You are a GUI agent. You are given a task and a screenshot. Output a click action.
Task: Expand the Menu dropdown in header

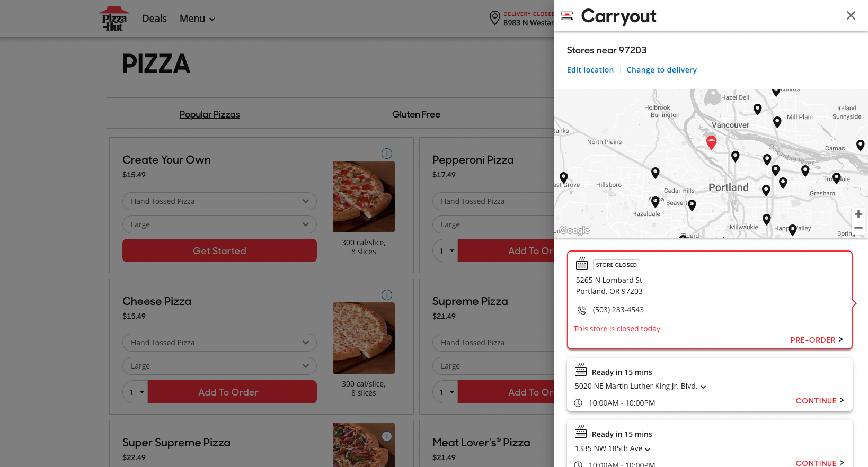tap(197, 19)
